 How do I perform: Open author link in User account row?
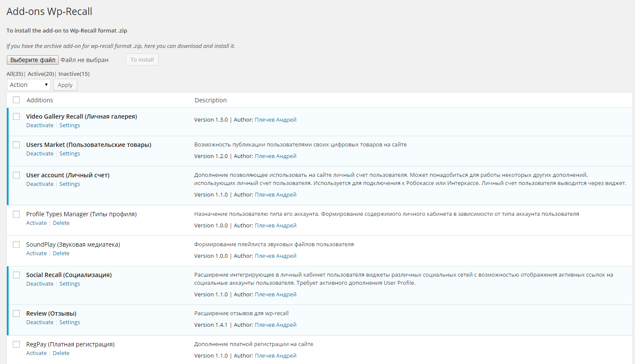(x=276, y=195)
